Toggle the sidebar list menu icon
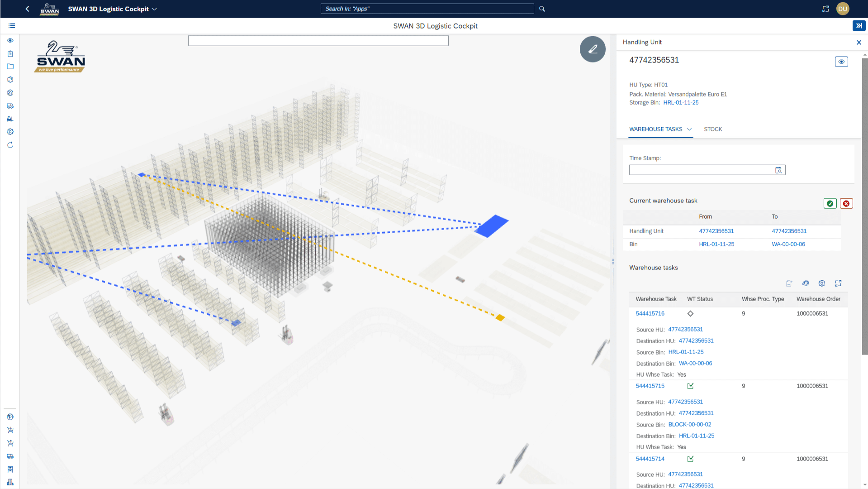Viewport: 868px width, 489px height. 12,26
